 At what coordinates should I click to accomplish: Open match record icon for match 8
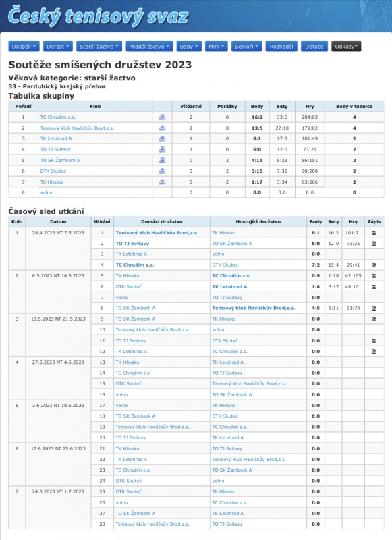coord(374,308)
